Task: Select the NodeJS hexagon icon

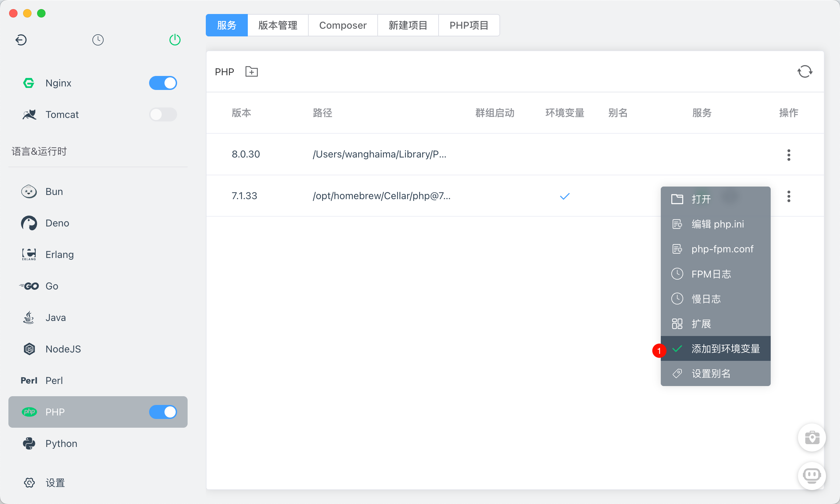Action: coord(29,349)
